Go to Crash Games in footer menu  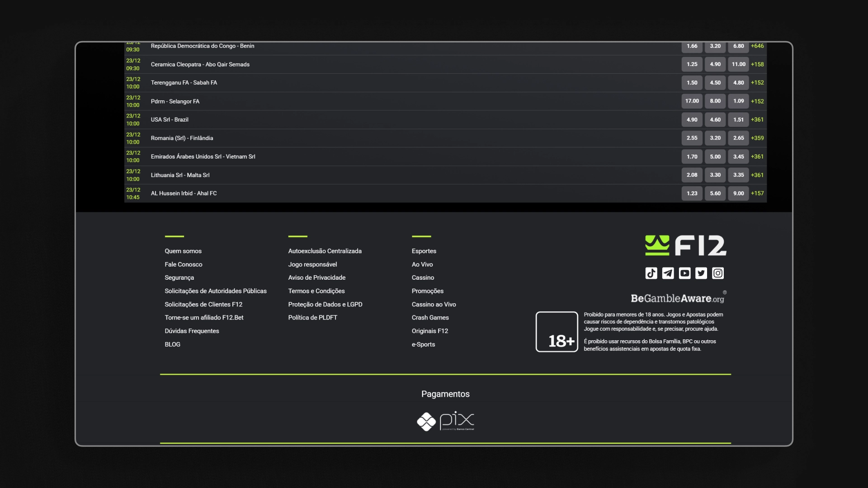click(x=430, y=318)
